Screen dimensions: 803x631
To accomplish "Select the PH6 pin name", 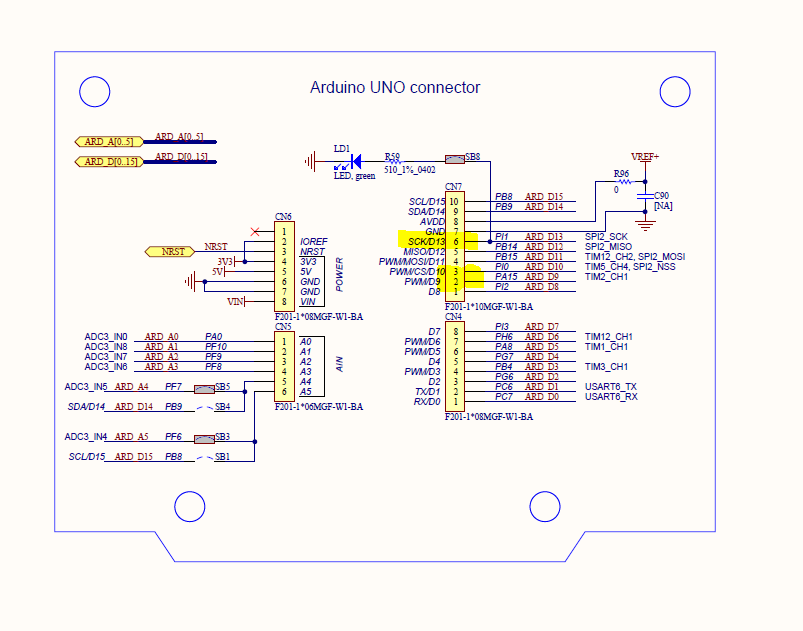I will (x=503, y=336).
